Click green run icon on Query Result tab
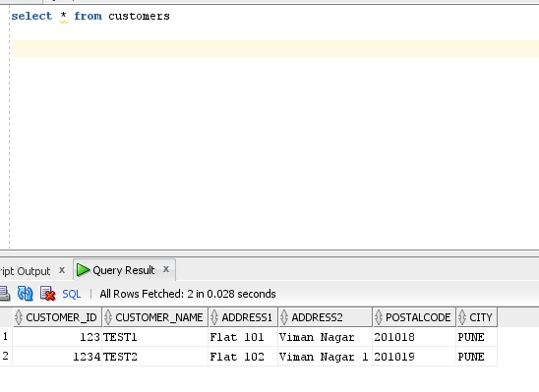The width and height of the screenshot is (539, 392). pyautogui.click(x=83, y=270)
